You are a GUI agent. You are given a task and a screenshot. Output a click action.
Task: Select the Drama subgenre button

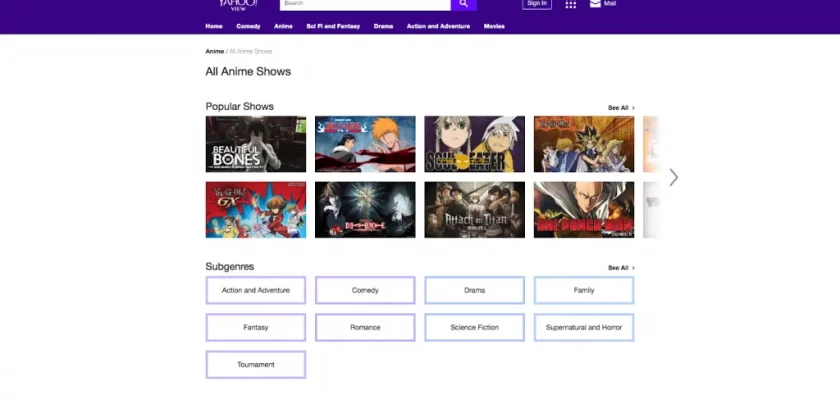tap(475, 290)
